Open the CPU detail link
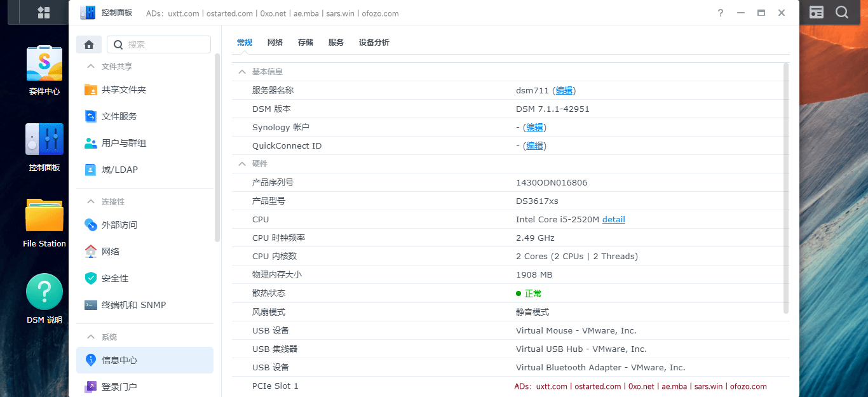The height and width of the screenshot is (397, 868). tap(614, 219)
